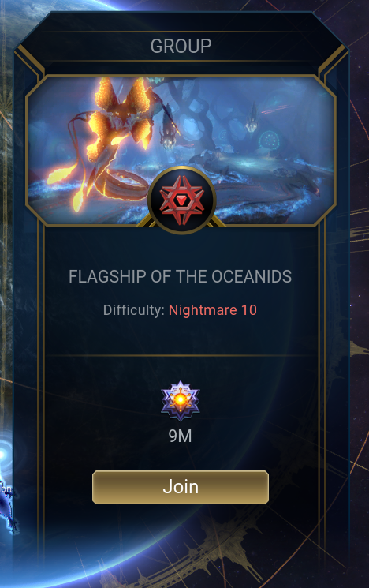The height and width of the screenshot is (588, 369).
Task: Select the red Nightmare difficulty emblem
Action: tap(181, 200)
